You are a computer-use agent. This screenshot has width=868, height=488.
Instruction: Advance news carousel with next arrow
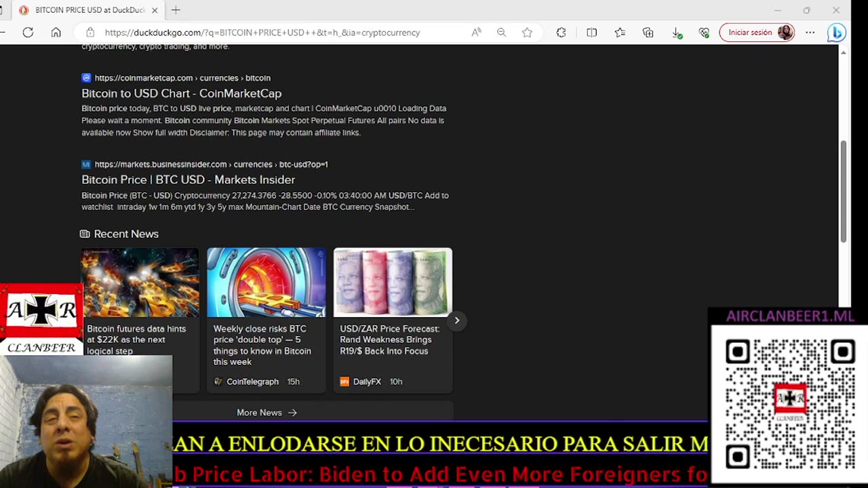pos(456,321)
